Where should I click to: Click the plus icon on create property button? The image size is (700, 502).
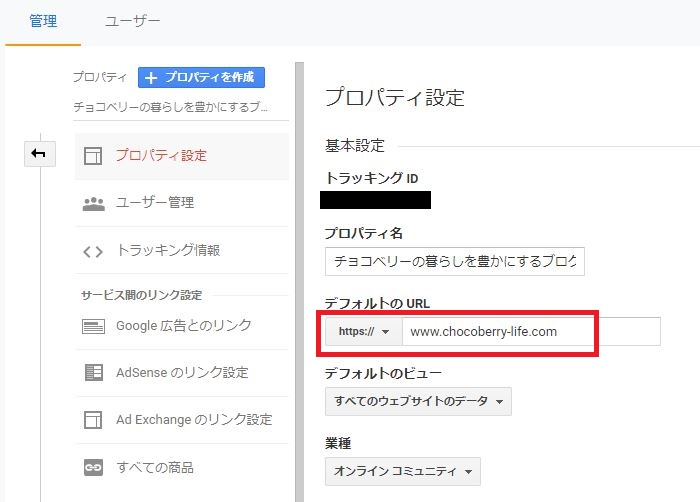(x=151, y=78)
